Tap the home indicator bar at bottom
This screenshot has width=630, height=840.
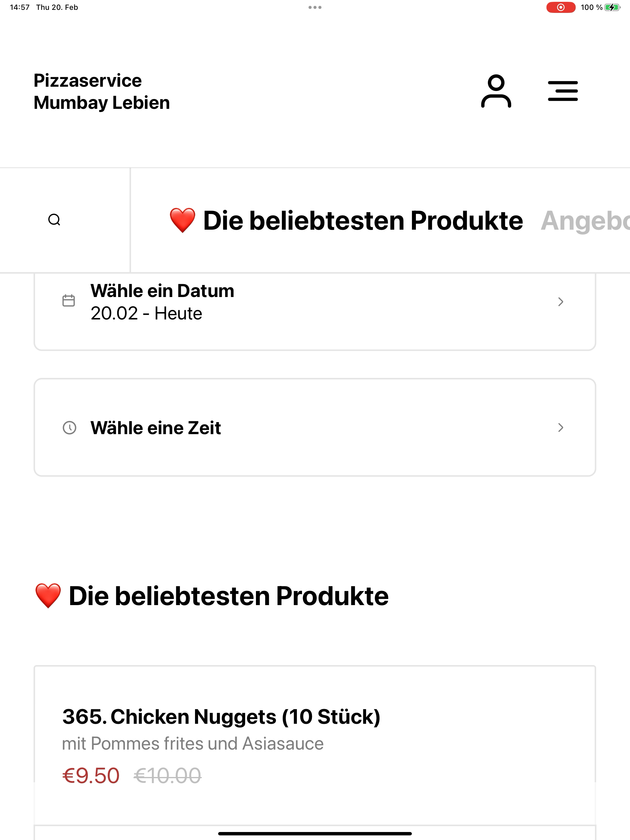[x=315, y=834]
